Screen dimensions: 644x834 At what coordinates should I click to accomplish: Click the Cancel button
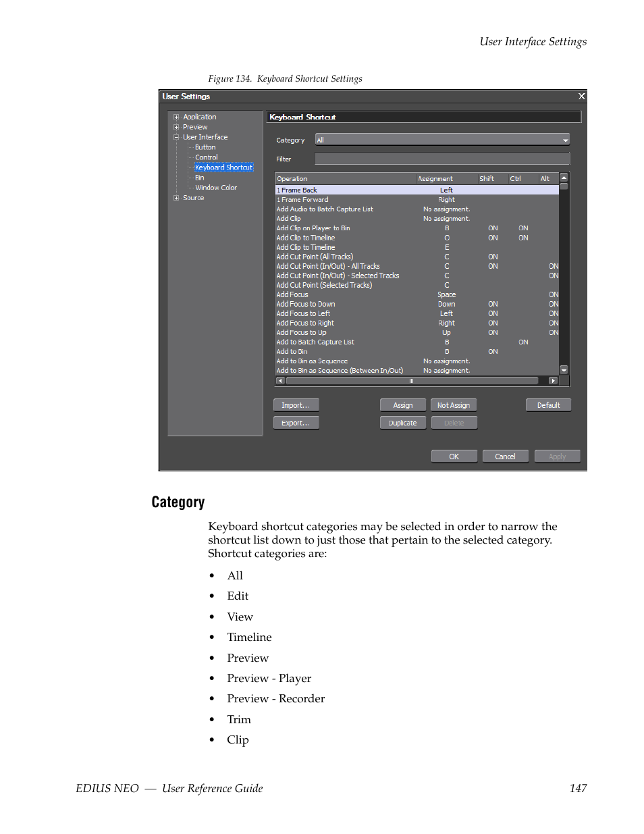click(x=505, y=457)
